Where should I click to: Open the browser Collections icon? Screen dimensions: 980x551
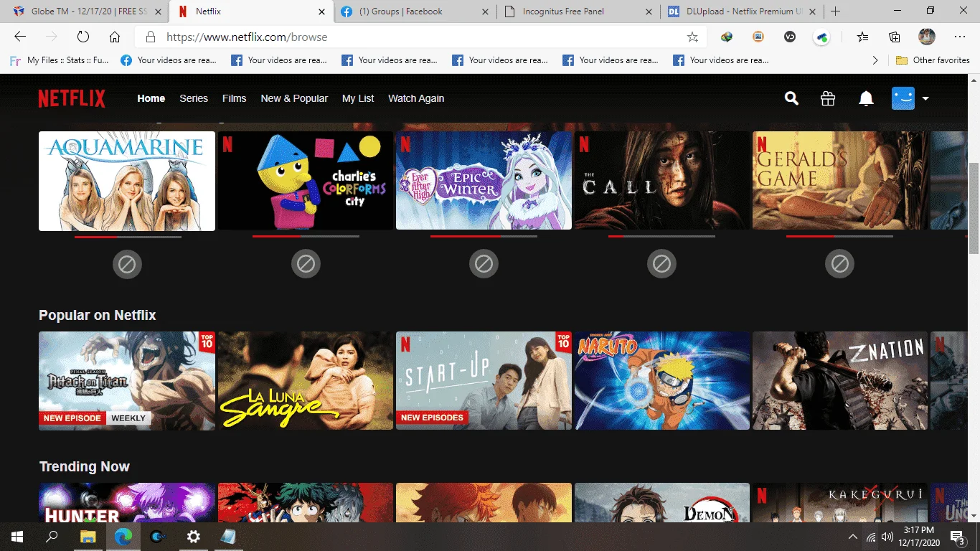(x=895, y=37)
